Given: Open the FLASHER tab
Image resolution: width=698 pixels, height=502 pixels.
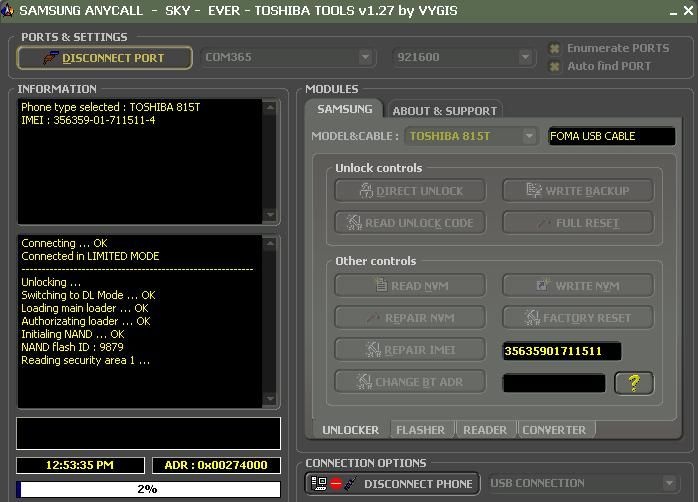Looking at the screenshot, I should coord(420,430).
